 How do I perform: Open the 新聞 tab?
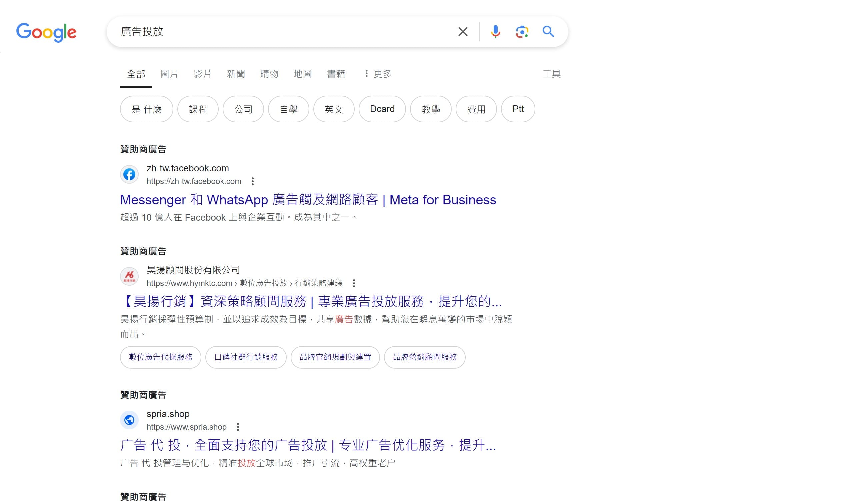click(236, 74)
